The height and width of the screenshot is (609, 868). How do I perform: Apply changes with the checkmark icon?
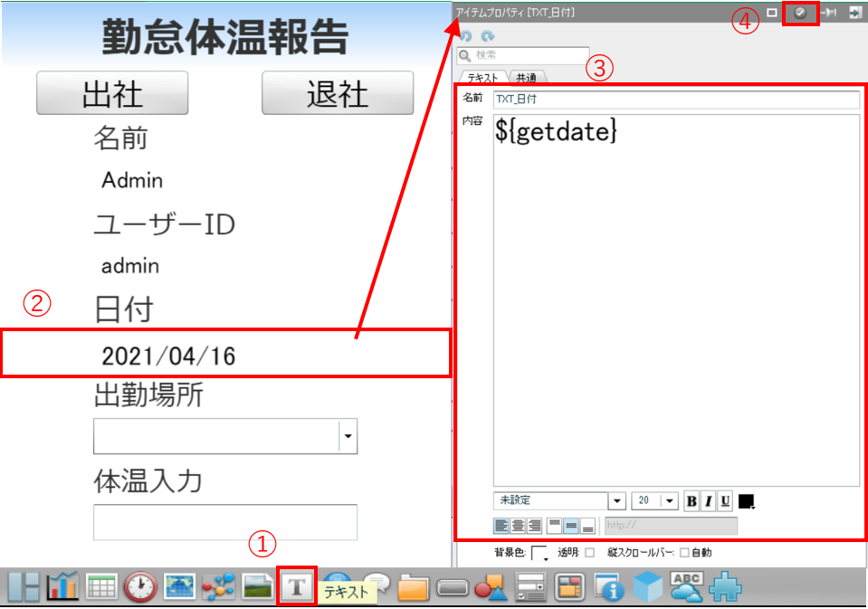pos(801,14)
